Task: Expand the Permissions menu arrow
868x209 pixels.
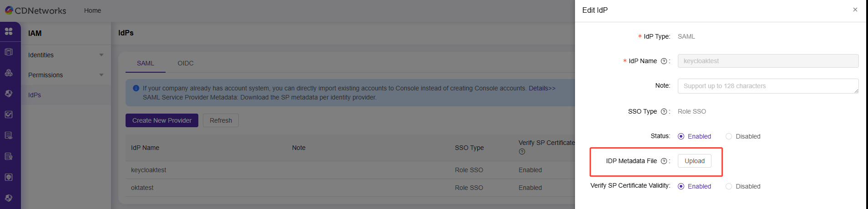Action: tap(101, 75)
